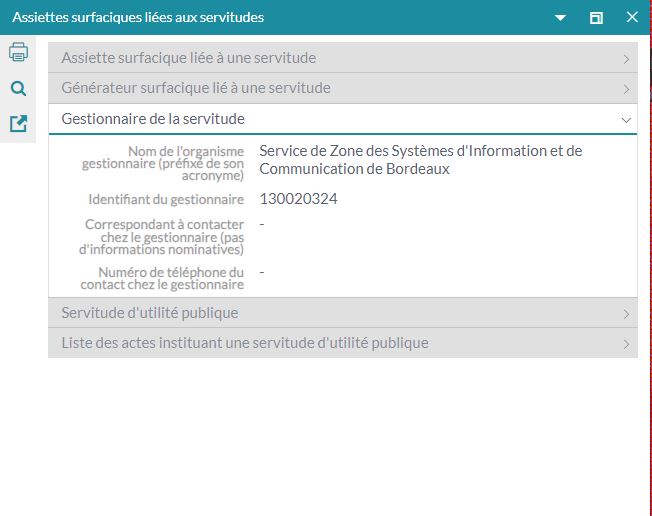
Task: Click the printer icon in the sidebar
Action: pyautogui.click(x=18, y=53)
